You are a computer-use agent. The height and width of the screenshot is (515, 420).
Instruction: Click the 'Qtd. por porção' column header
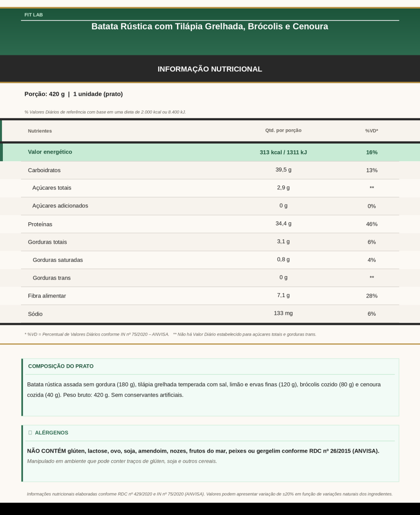pos(283,130)
